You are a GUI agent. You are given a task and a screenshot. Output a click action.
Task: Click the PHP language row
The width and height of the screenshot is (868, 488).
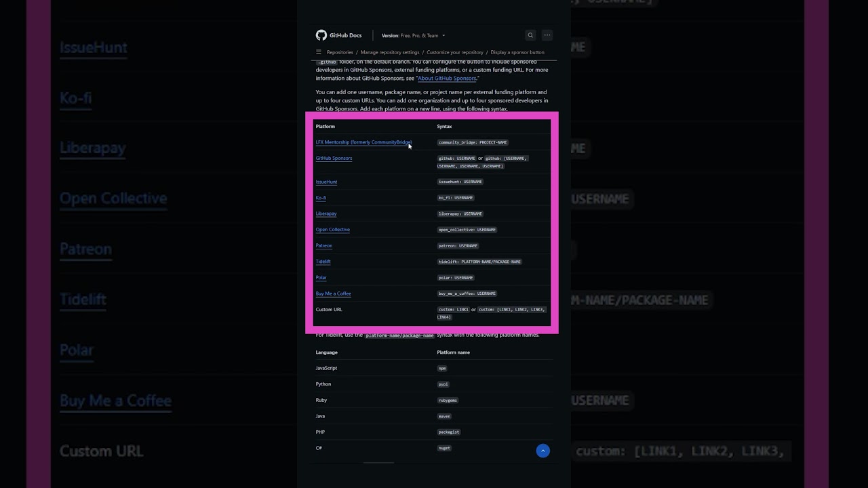click(x=320, y=432)
